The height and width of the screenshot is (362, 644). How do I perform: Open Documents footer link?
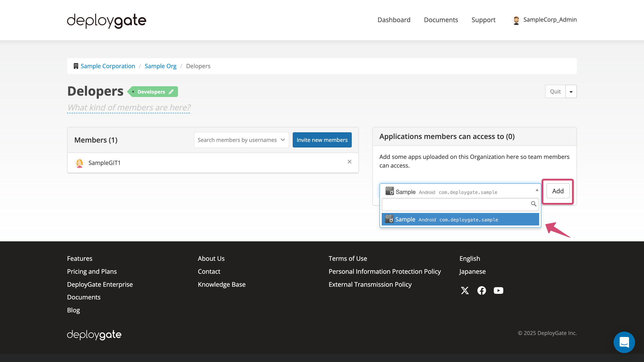[x=84, y=297]
